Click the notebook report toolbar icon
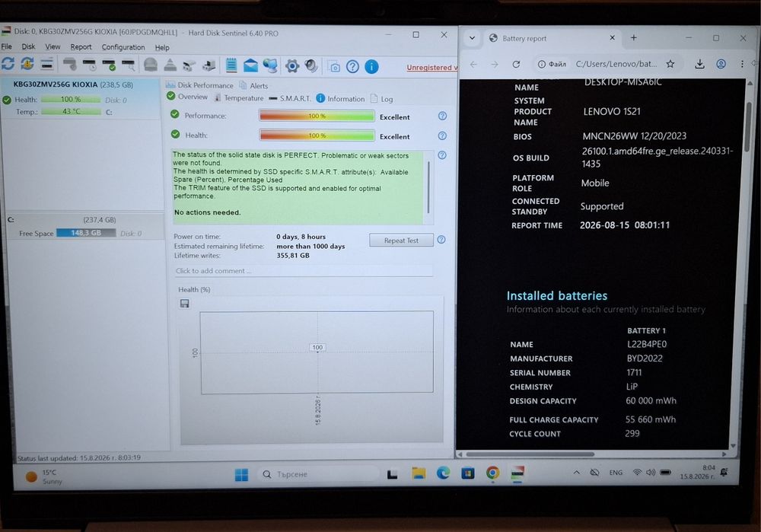The height and width of the screenshot is (532, 761). click(x=231, y=65)
